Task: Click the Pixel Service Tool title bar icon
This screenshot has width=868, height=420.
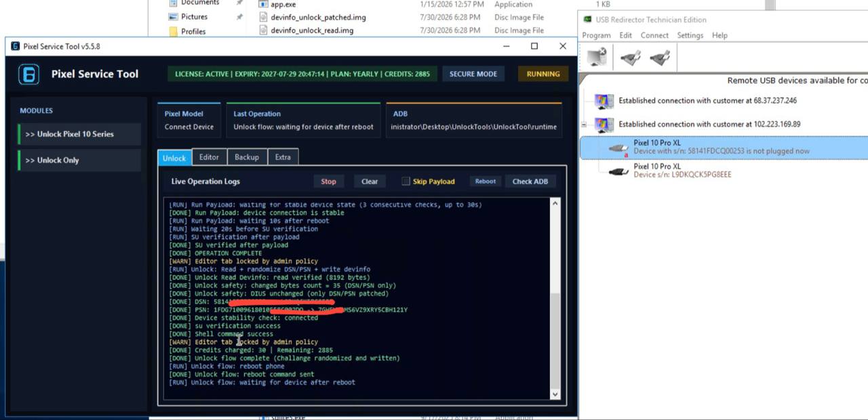Action: 15,46
